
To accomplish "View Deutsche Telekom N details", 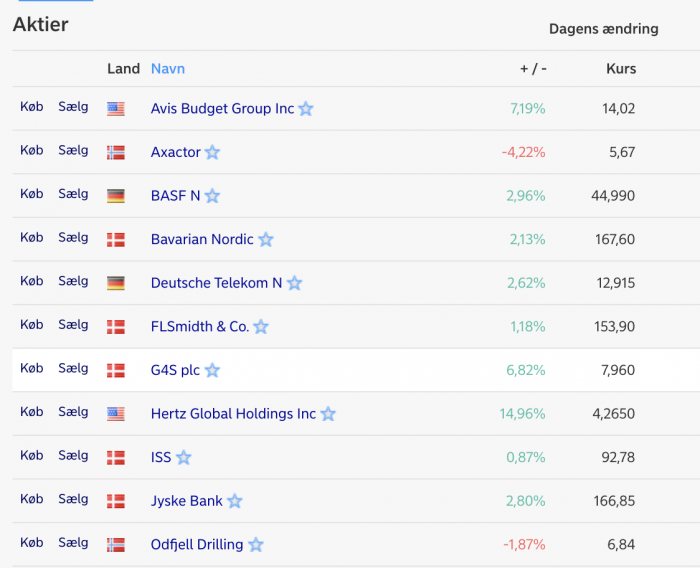I will [217, 283].
